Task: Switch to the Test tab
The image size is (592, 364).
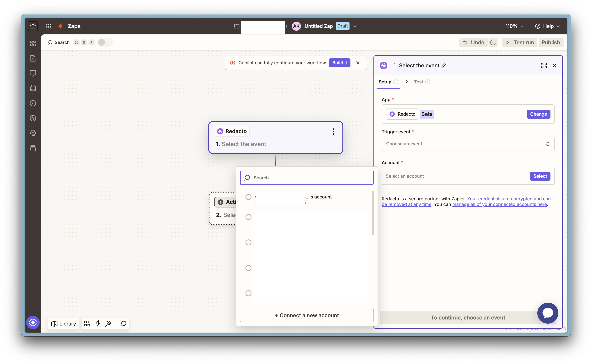Action: 418,82
